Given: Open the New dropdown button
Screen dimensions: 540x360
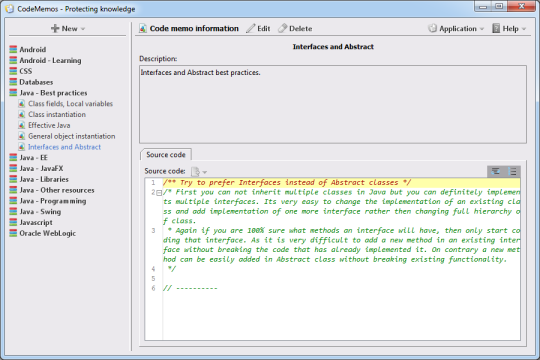Looking at the screenshot, I should point(68,29).
